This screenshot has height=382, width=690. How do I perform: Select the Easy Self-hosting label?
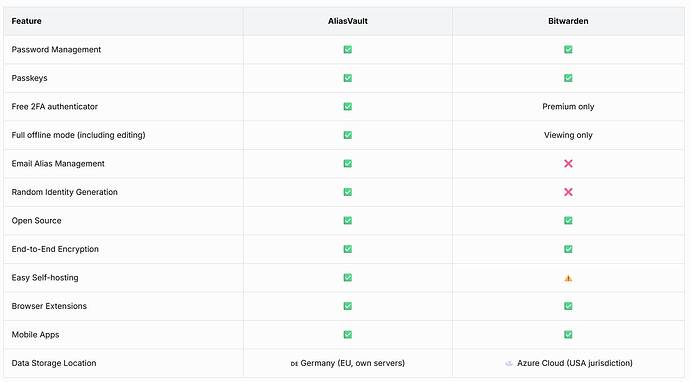(45, 278)
